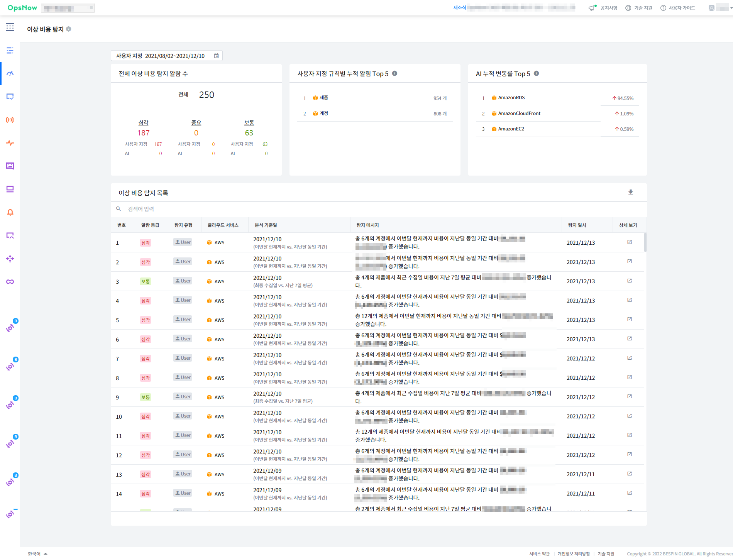Click the download icon in detection list
Screen dimensions: 733x560
click(x=630, y=193)
